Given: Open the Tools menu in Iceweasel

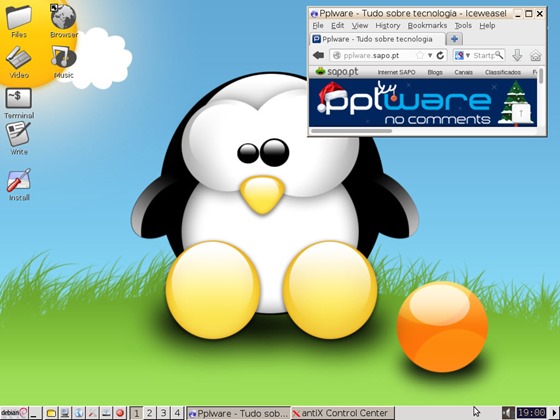Looking at the screenshot, I should 463,26.
